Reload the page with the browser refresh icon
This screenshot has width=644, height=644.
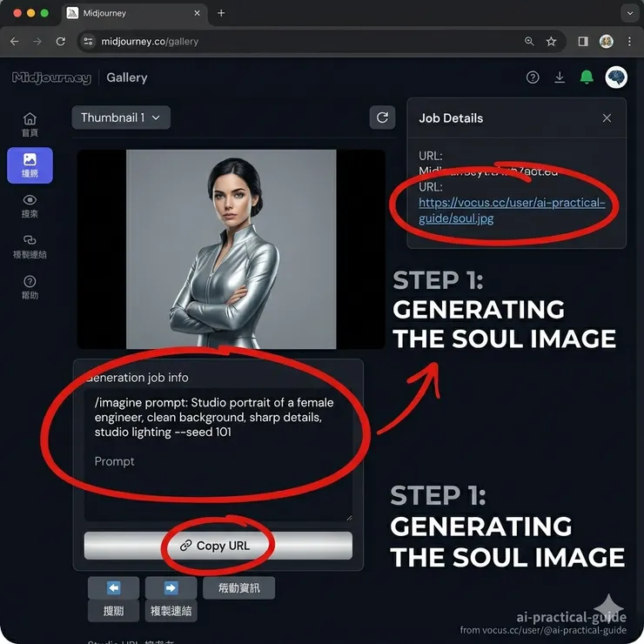click(60, 42)
